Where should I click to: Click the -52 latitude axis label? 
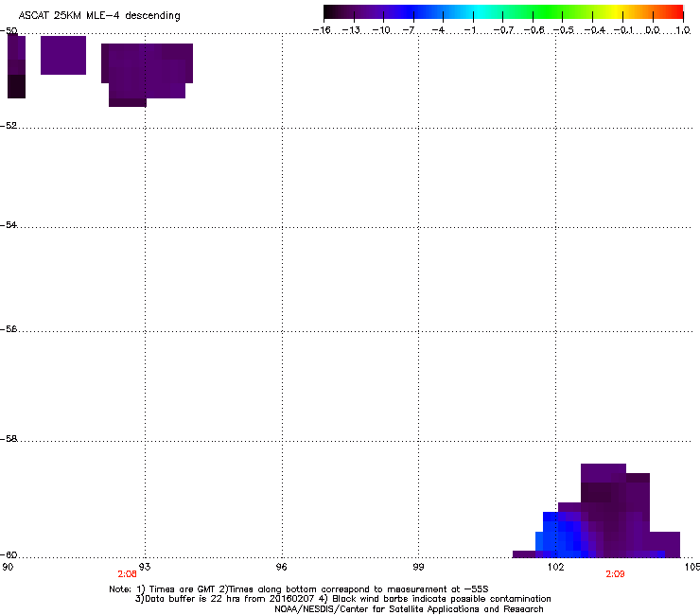(9, 126)
